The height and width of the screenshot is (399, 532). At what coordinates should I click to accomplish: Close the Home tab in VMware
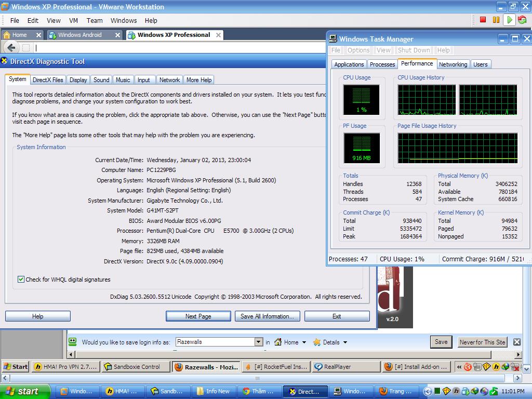pos(38,35)
